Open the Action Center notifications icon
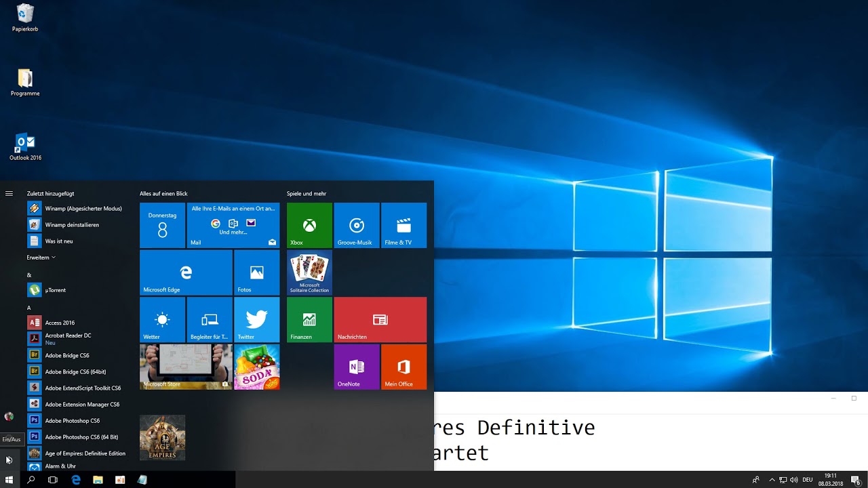Image resolution: width=868 pixels, height=488 pixels. 854,480
